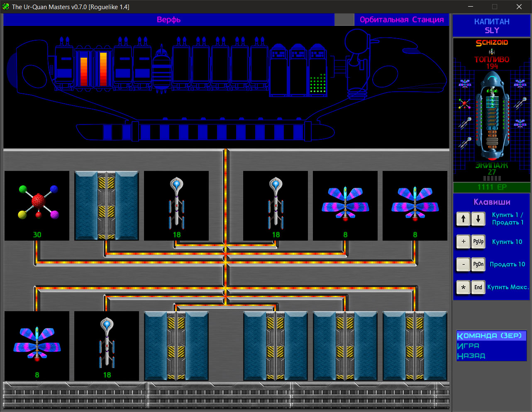
Task: Click the right orange fuel tank module
Action: [x=103, y=68]
